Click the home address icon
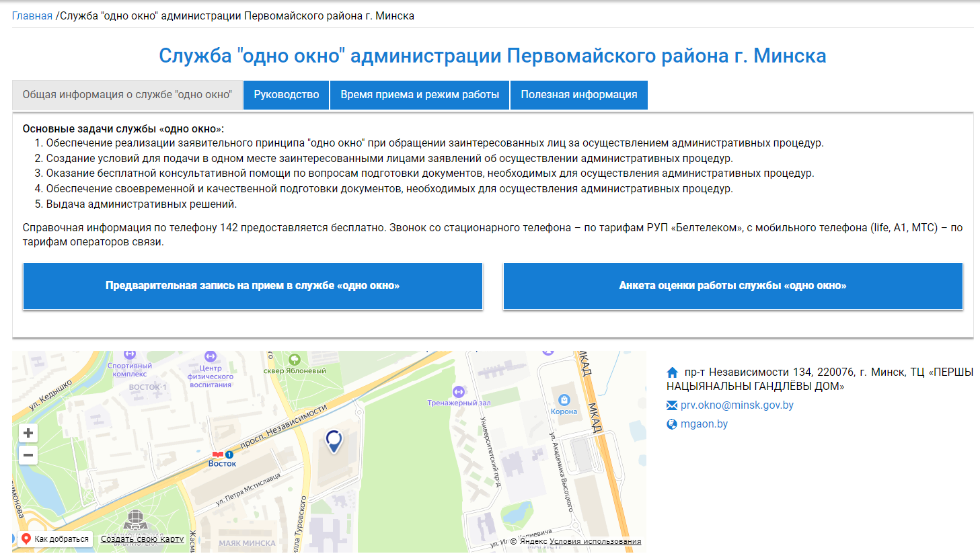This screenshot has width=980, height=560. pos(673,372)
